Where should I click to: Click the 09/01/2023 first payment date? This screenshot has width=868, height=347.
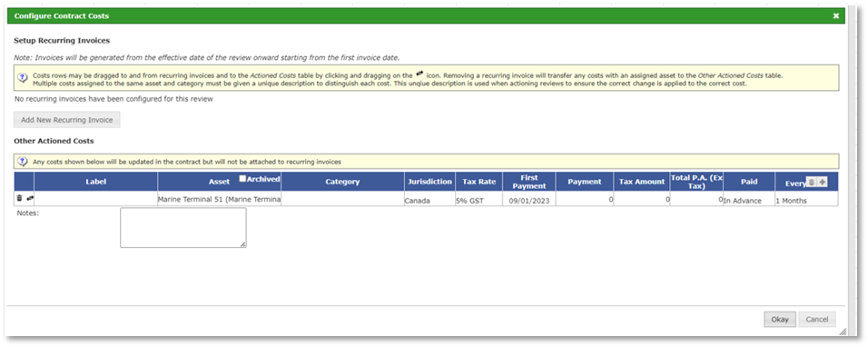click(529, 199)
